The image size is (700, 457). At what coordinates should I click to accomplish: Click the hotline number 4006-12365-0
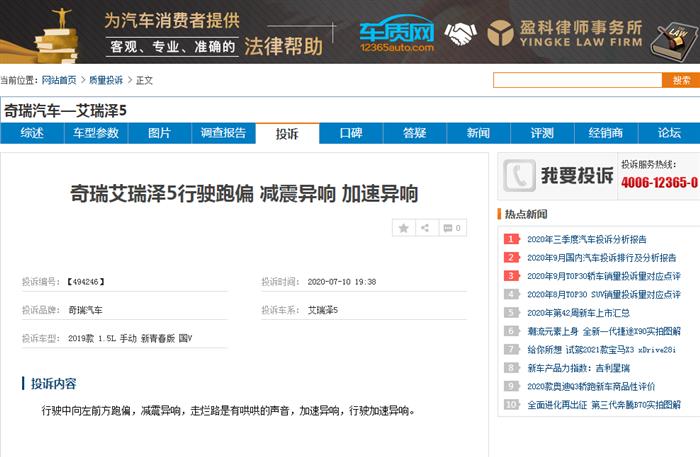pyautogui.click(x=659, y=183)
